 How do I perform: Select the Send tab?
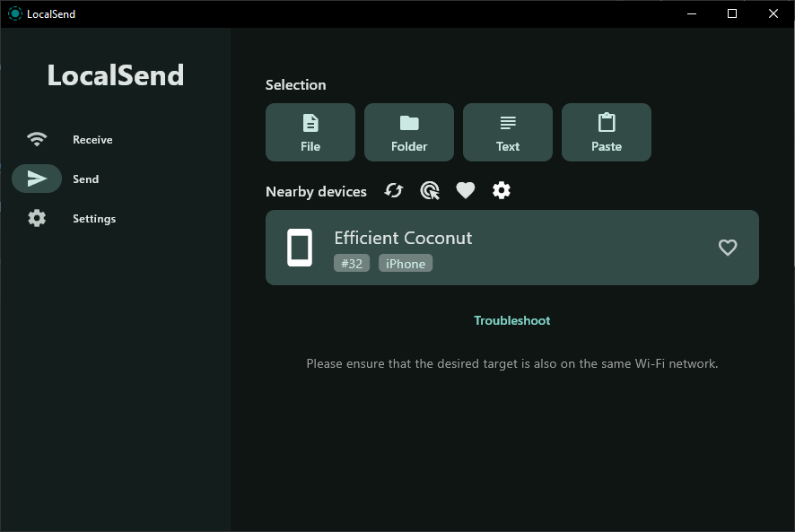(85, 179)
